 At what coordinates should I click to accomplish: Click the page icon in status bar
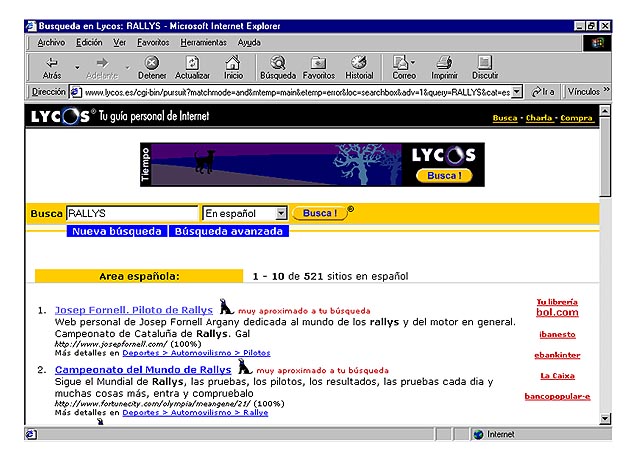click(31, 434)
